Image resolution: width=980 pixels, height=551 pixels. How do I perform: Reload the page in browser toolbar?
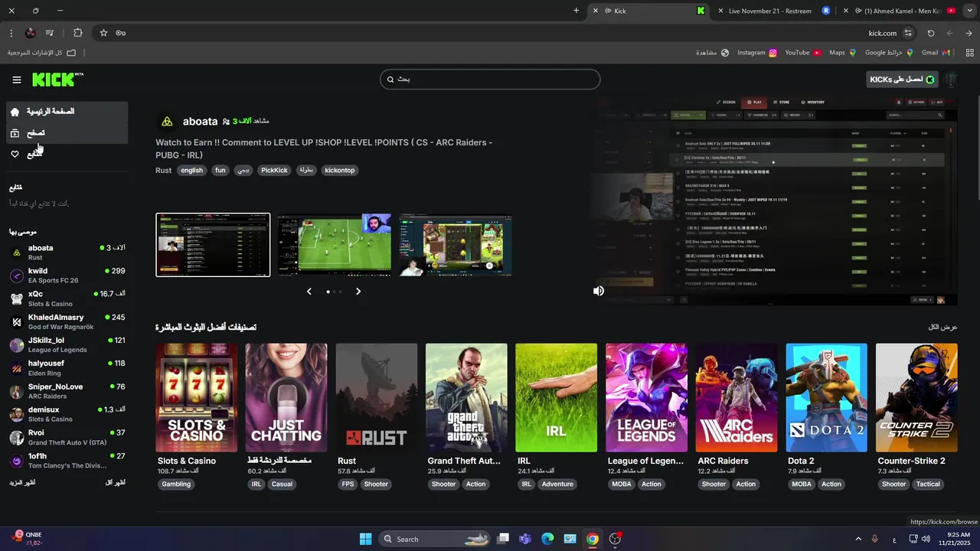point(931,33)
